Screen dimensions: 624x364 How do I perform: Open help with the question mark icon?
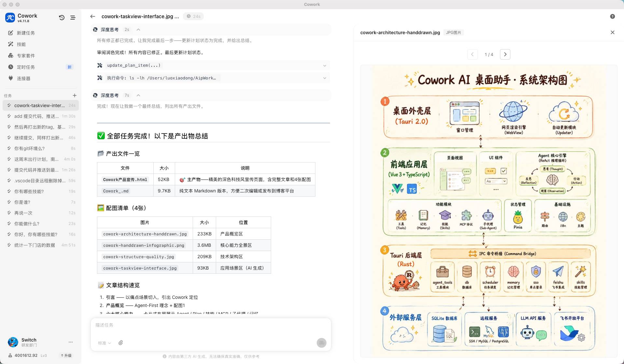(x=613, y=17)
